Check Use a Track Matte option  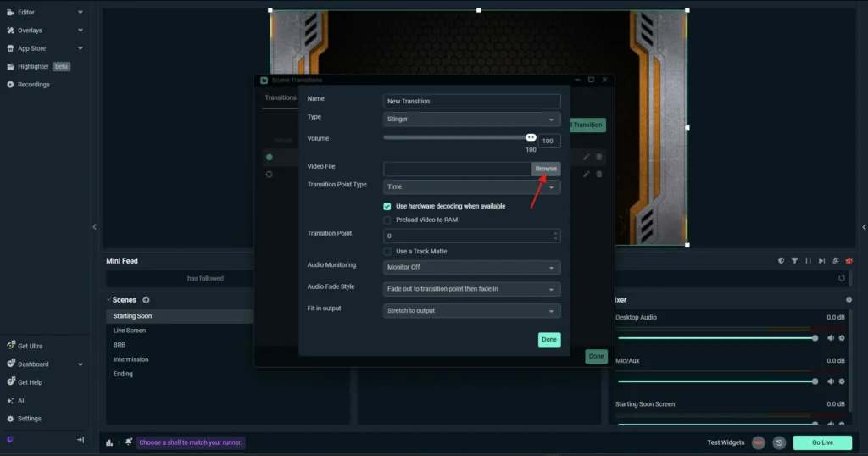click(387, 252)
